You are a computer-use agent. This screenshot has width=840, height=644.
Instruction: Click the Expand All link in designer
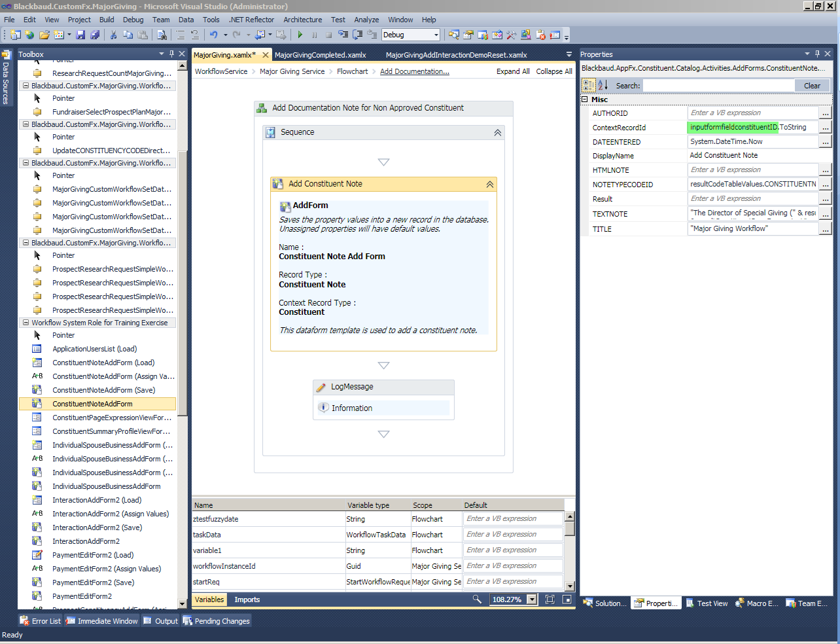[512, 71]
